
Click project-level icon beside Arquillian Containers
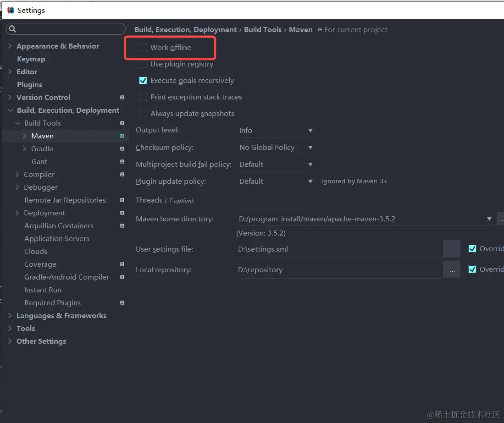pos(122,226)
